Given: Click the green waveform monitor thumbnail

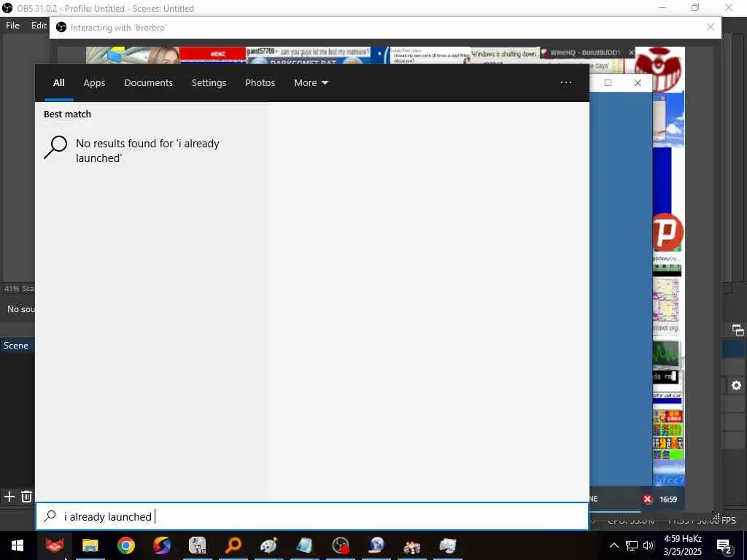Looking at the screenshot, I should [x=667, y=354].
